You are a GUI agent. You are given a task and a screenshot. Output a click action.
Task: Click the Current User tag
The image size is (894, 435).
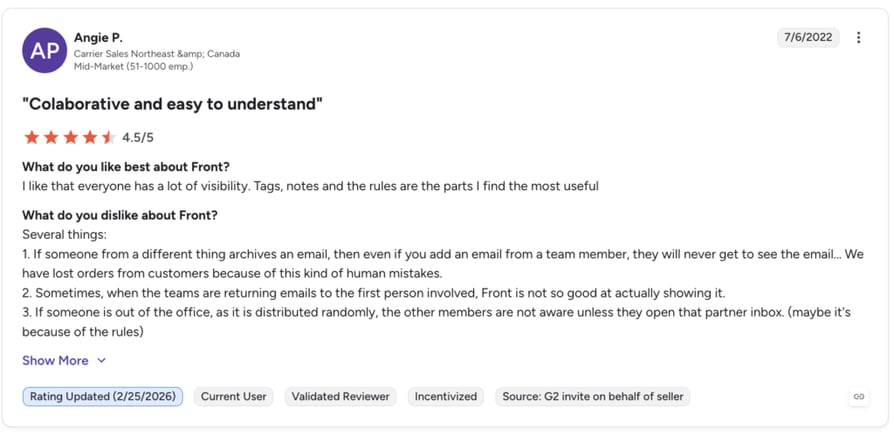tap(233, 396)
